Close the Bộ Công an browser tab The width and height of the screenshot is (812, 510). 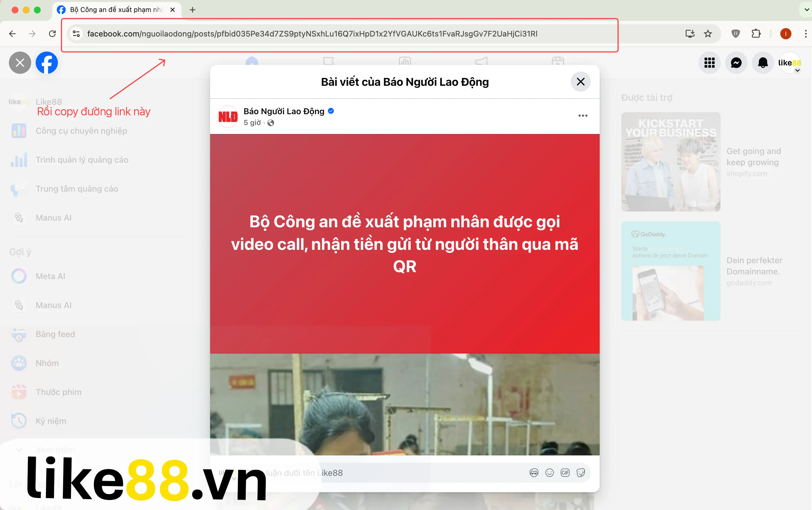click(x=173, y=10)
